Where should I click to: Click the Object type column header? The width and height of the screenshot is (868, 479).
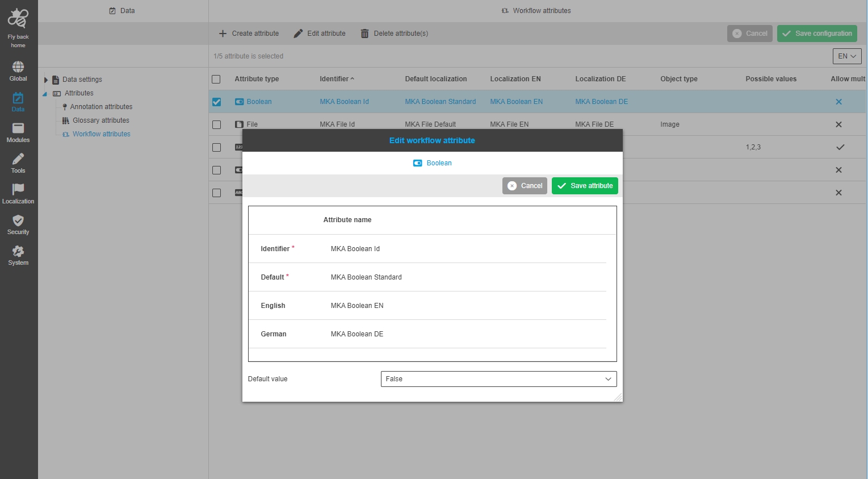tap(679, 79)
